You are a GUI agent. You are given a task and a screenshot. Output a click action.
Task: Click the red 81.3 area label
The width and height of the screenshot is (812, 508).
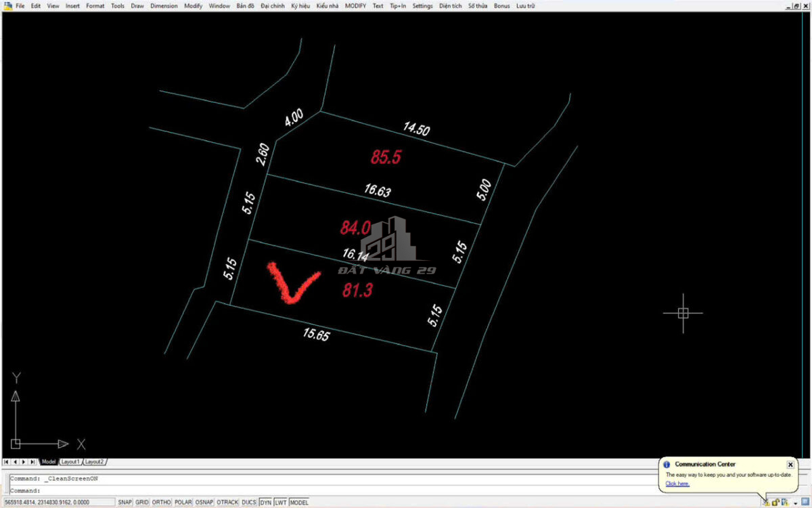(357, 291)
